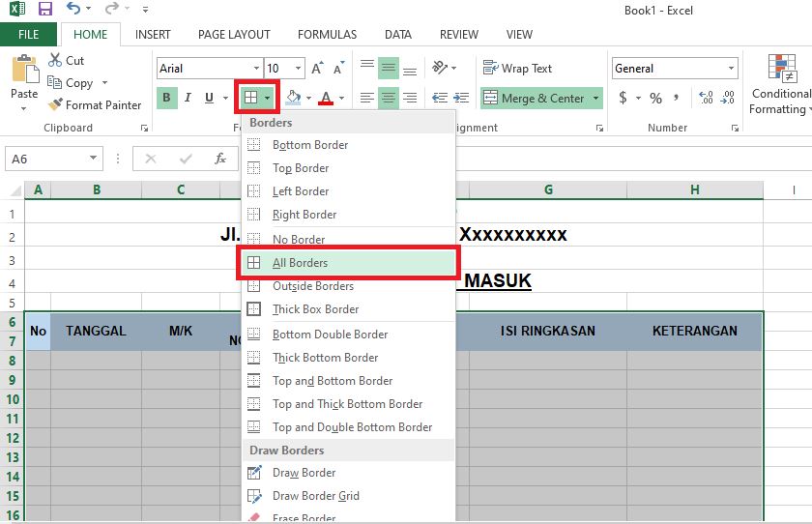Image resolution: width=812 pixels, height=524 pixels.
Task: Click Decrease Decimal icon
Action: [727, 98]
